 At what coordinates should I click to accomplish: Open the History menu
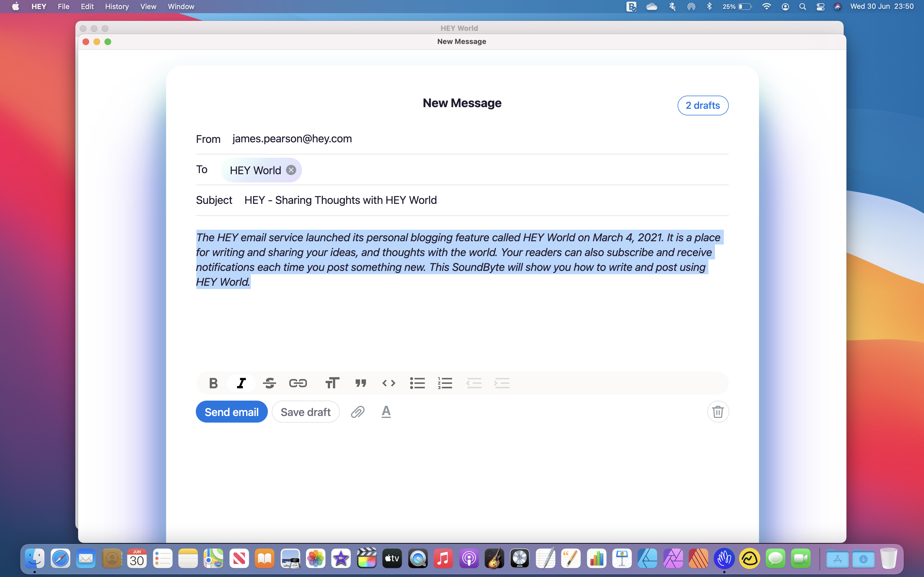tap(117, 7)
